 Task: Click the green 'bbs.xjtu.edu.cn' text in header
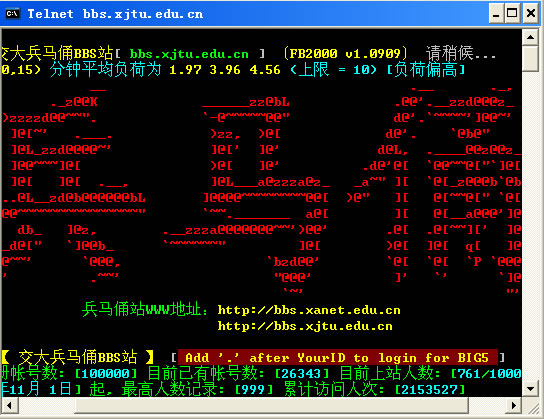pos(189,54)
